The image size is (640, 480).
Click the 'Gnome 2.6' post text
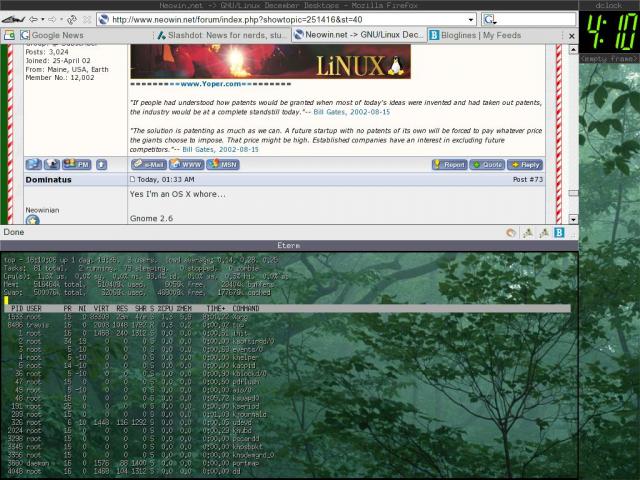151,218
